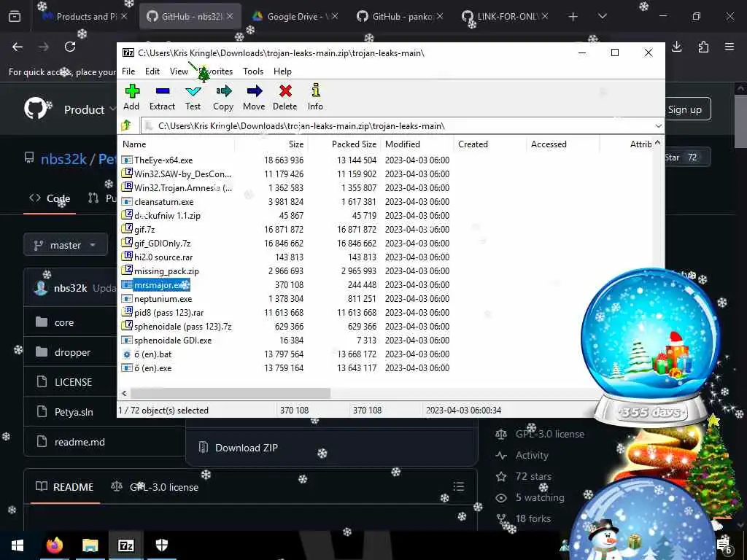Open the LICENSE file on GitHub
747x560 pixels.
click(74, 382)
